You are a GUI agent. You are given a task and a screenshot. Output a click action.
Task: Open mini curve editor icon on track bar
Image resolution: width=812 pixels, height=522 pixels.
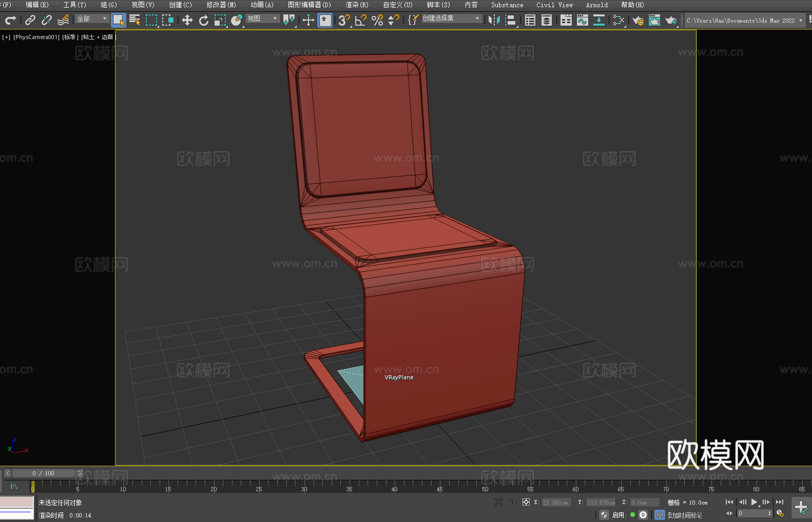pyautogui.click(x=14, y=486)
